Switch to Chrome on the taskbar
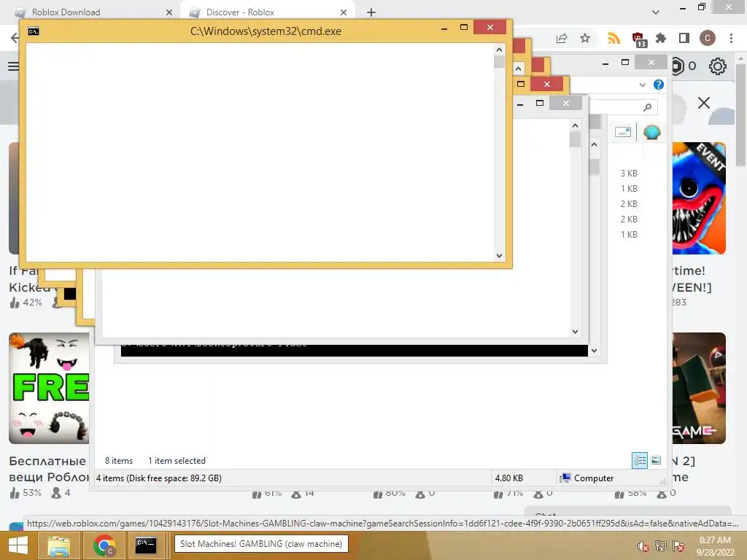Image resolution: width=747 pixels, height=560 pixels. (x=104, y=545)
